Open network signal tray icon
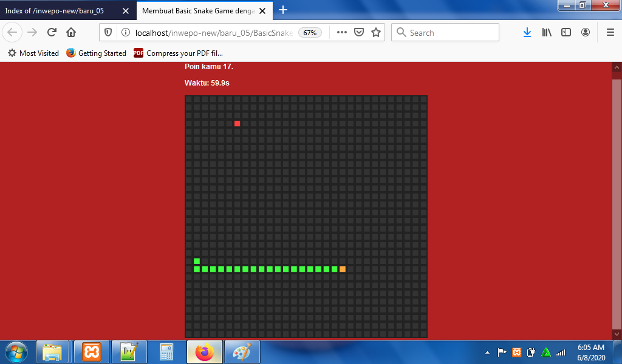The image size is (622, 364). 561,352
